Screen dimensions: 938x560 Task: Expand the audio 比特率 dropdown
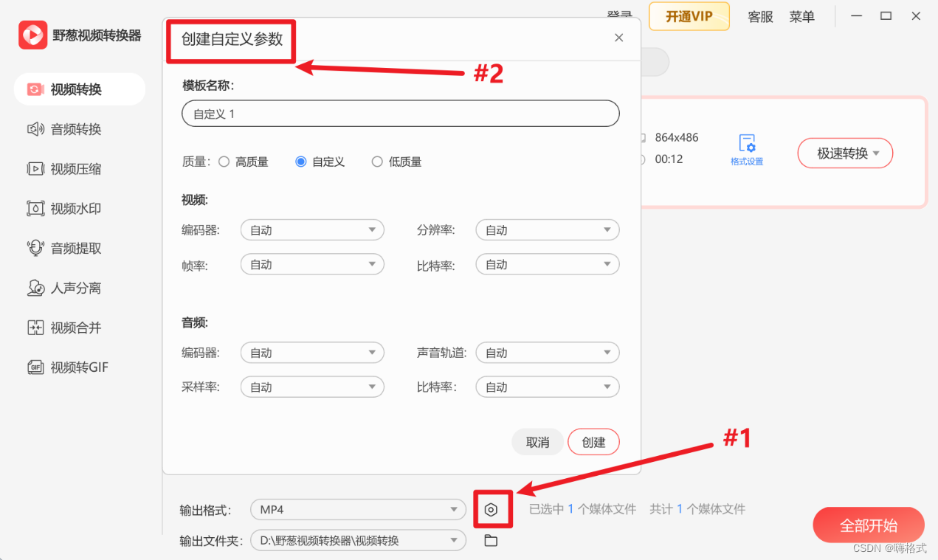[548, 387]
